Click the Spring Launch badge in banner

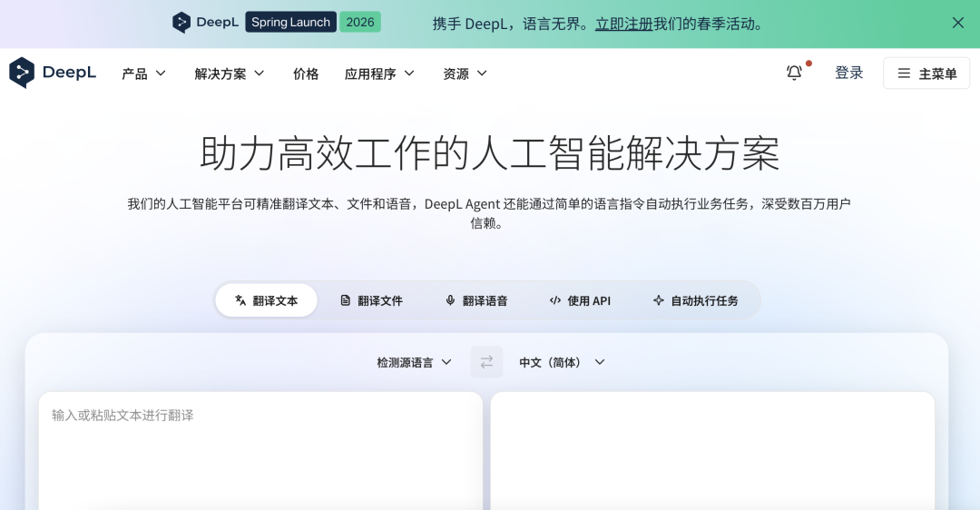coord(290,23)
